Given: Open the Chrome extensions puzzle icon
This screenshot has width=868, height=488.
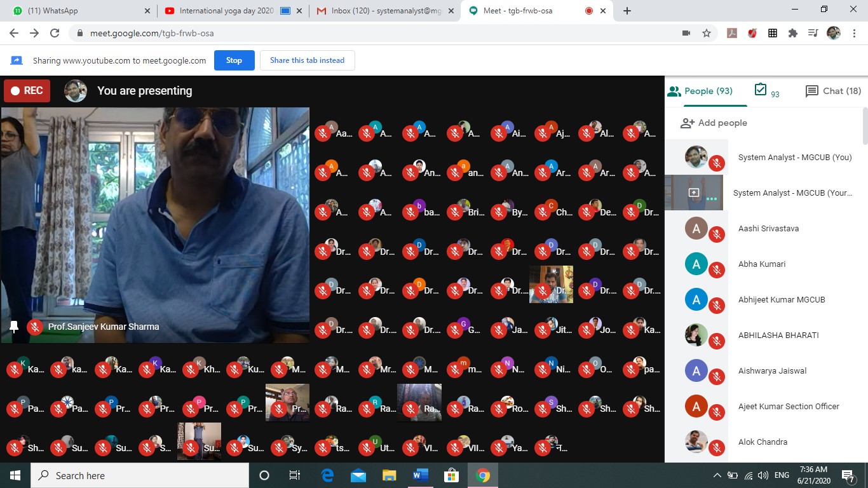Looking at the screenshot, I should click(x=792, y=33).
